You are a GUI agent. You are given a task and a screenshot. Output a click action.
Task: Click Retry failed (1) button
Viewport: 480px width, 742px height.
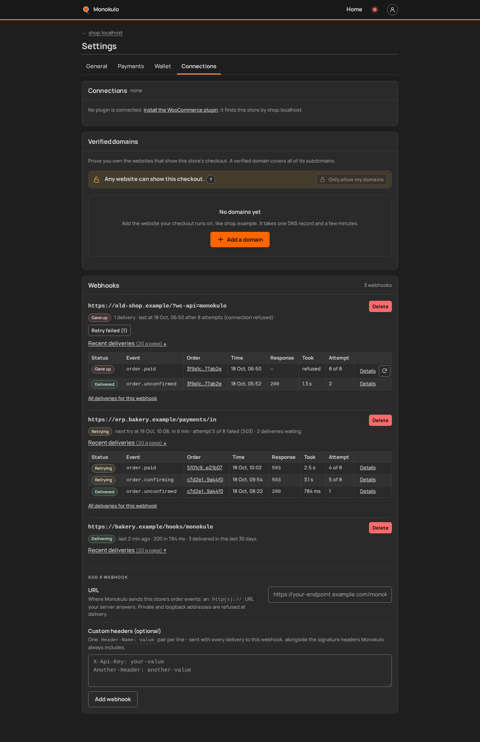tap(109, 330)
